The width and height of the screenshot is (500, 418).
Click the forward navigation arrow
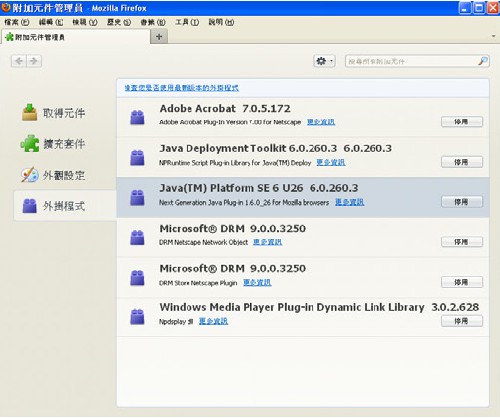pyautogui.click(x=34, y=61)
